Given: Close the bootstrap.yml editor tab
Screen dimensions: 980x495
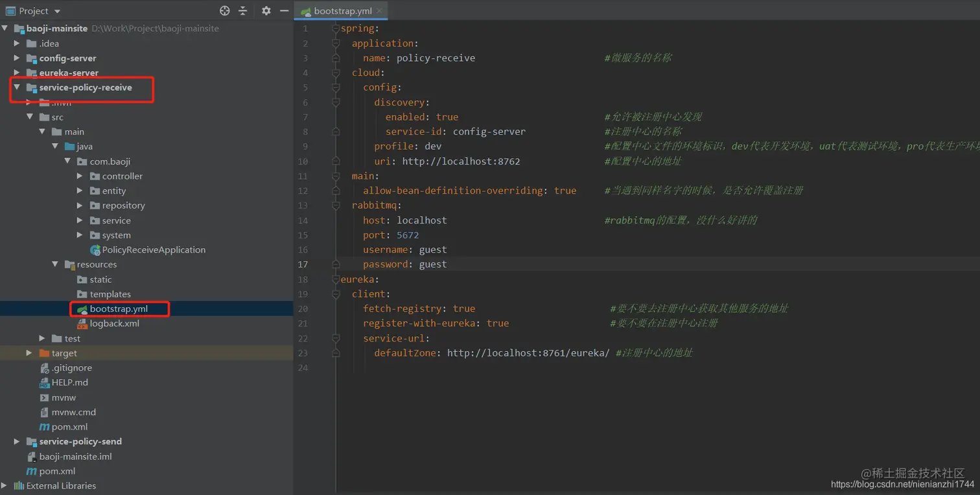Looking at the screenshot, I should tap(379, 11).
